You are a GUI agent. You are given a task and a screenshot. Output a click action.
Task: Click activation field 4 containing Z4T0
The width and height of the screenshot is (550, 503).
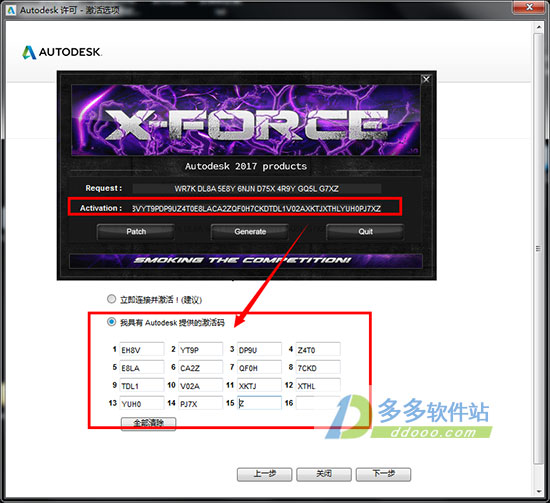(318, 349)
